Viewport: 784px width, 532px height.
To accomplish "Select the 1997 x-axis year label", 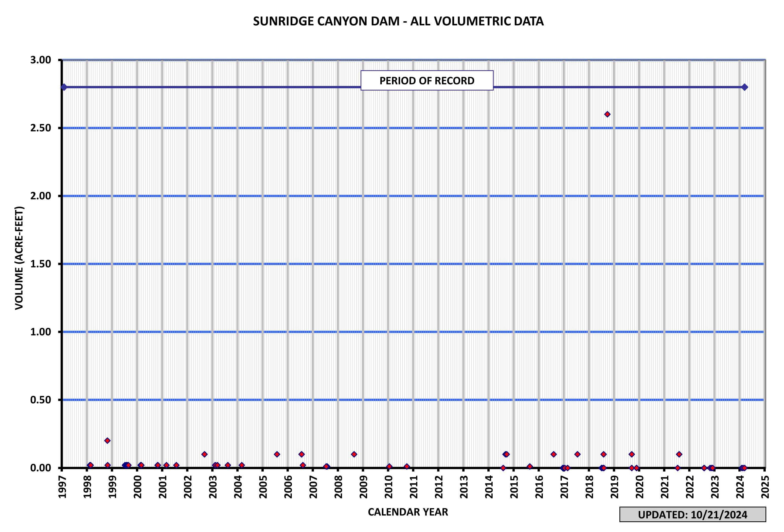I will pyautogui.click(x=62, y=487).
